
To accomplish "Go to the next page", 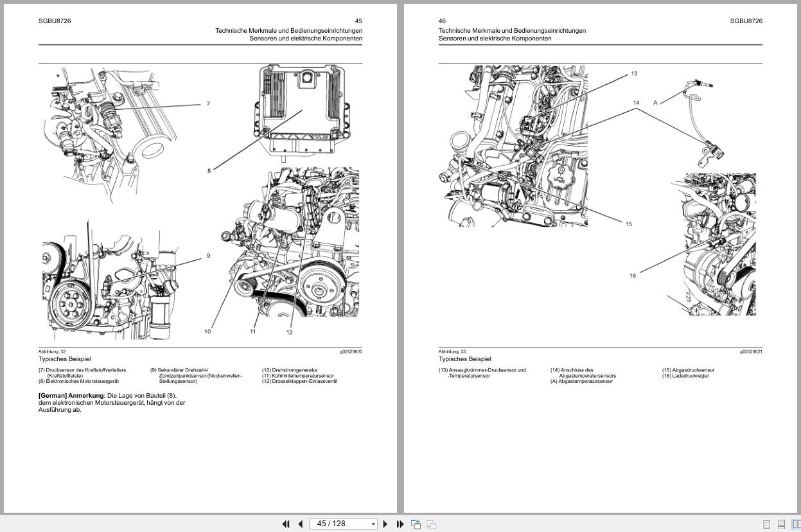I will (x=385, y=524).
